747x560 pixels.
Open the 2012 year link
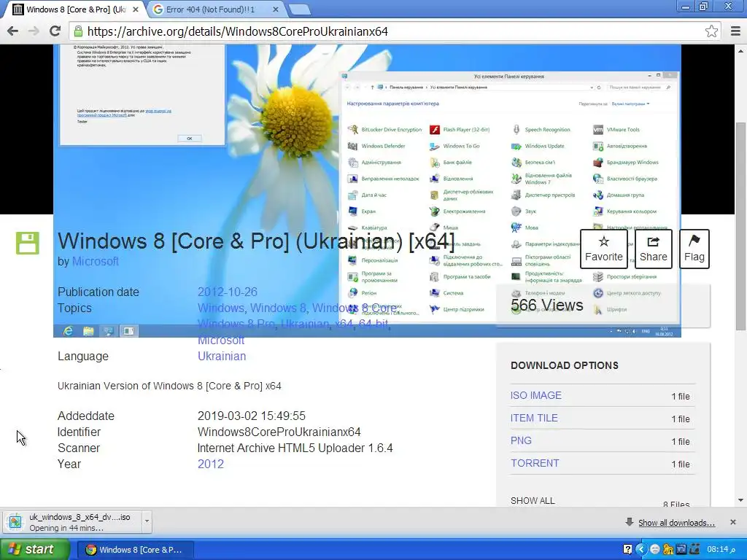(211, 464)
